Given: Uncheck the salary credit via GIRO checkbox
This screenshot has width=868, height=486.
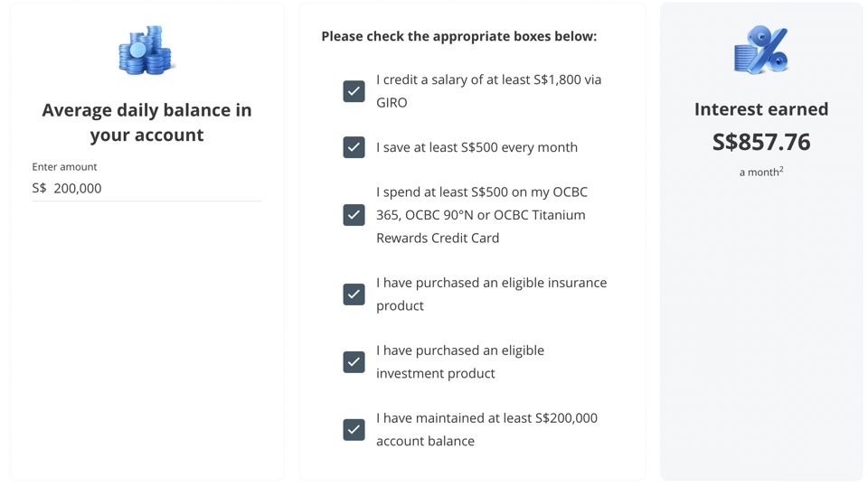Looking at the screenshot, I should 354,91.
